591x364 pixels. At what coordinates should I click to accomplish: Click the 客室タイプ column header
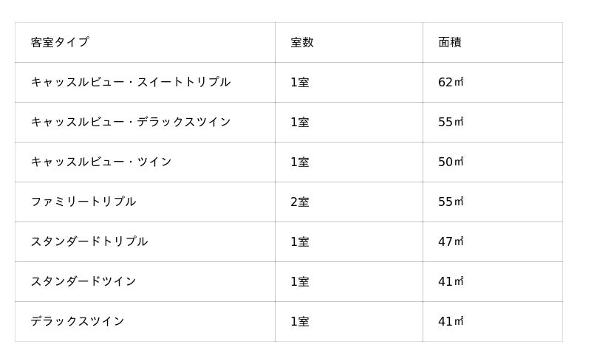point(60,42)
